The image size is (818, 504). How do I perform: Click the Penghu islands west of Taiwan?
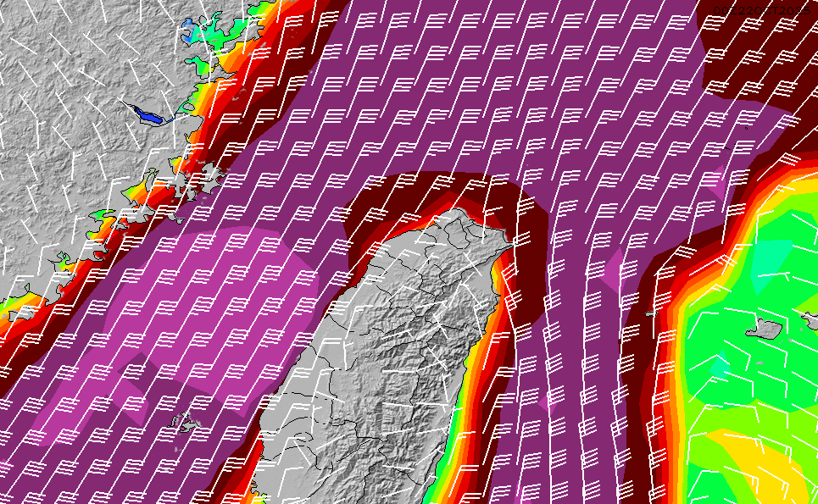tap(184, 423)
